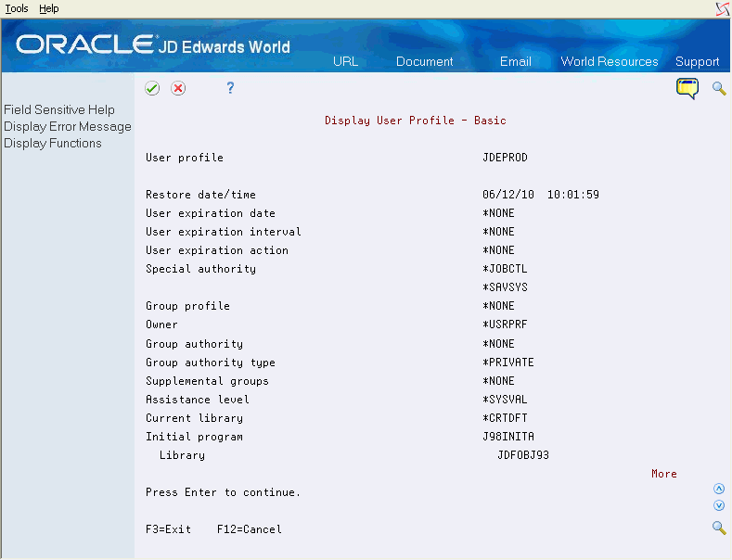Click the *JOBCTL special authority value
This screenshot has height=560, width=732.
tap(505, 269)
